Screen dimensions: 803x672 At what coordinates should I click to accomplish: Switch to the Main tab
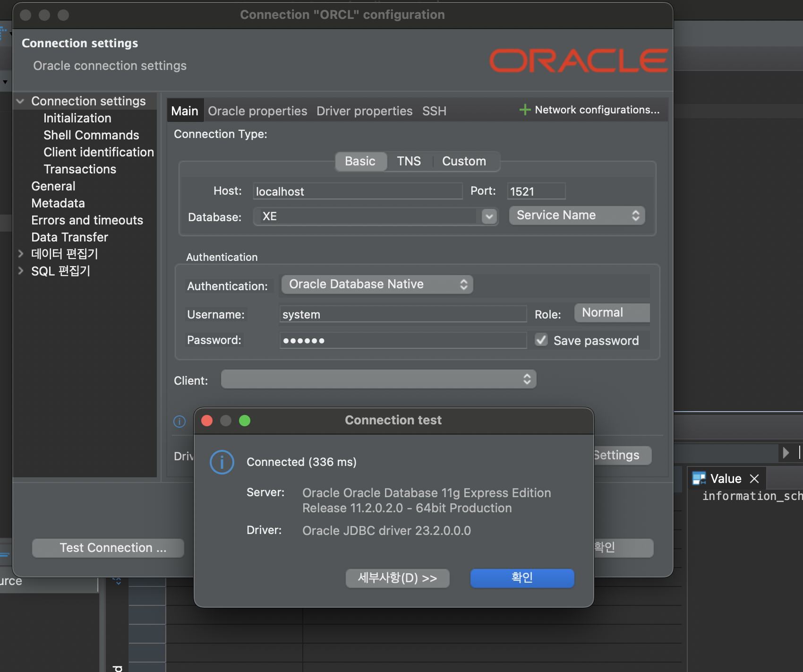tap(185, 111)
